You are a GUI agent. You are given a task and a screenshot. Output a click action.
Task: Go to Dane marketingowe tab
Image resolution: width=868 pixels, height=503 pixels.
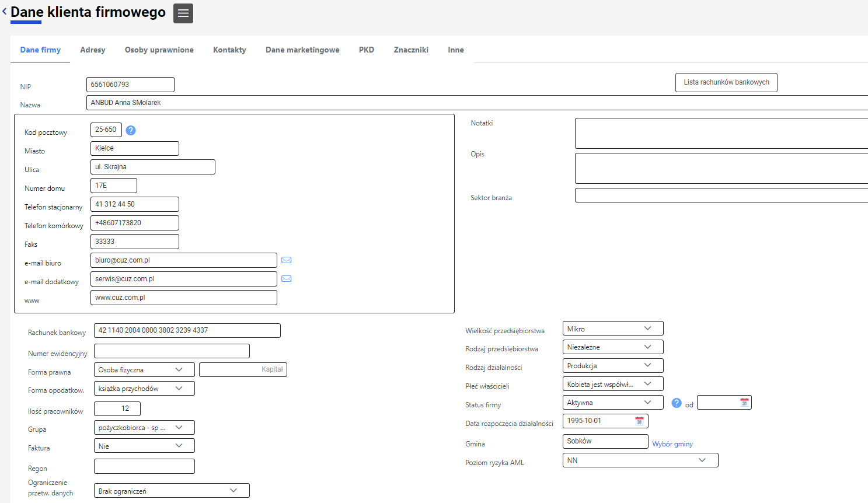[302, 50]
